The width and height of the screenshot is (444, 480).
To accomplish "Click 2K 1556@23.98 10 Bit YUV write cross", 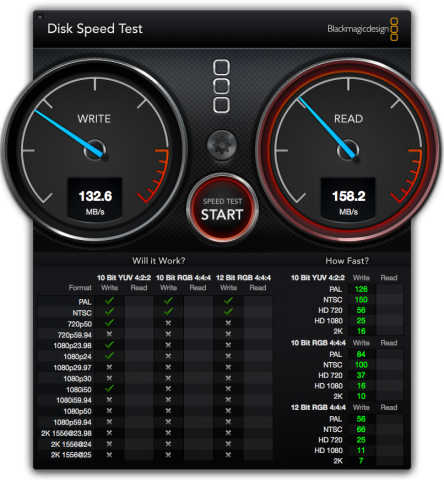I will (109, 433).
